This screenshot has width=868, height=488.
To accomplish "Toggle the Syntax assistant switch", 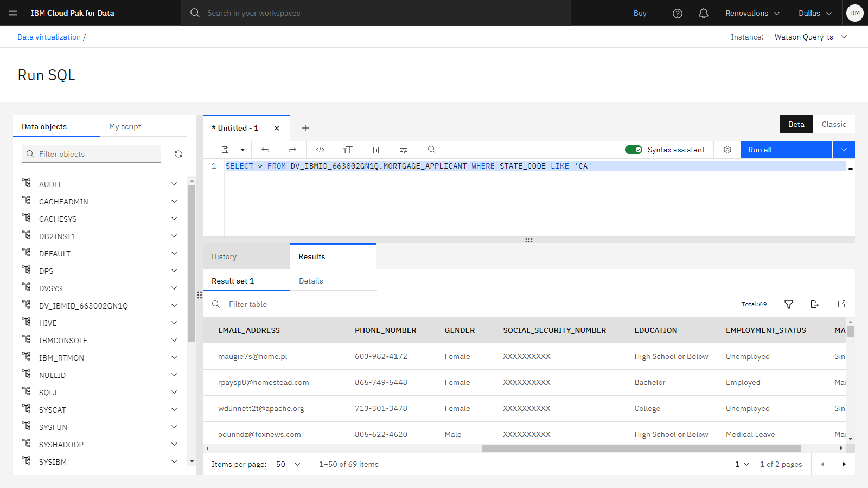I will coord(634,150).
